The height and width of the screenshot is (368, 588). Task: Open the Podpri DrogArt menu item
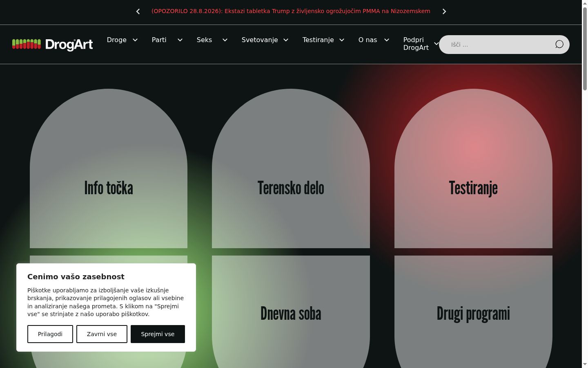pos(416,44)
